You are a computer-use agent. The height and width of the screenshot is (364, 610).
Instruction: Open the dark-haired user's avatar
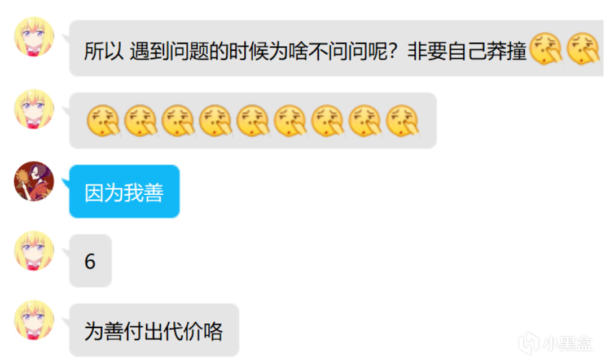coord(34,181)
